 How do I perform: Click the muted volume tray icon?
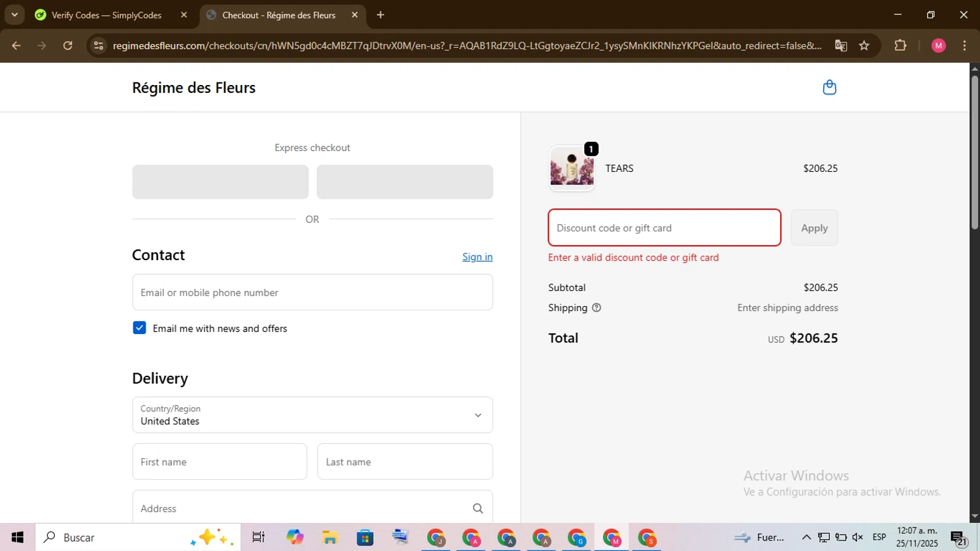[x=858, y=537]
